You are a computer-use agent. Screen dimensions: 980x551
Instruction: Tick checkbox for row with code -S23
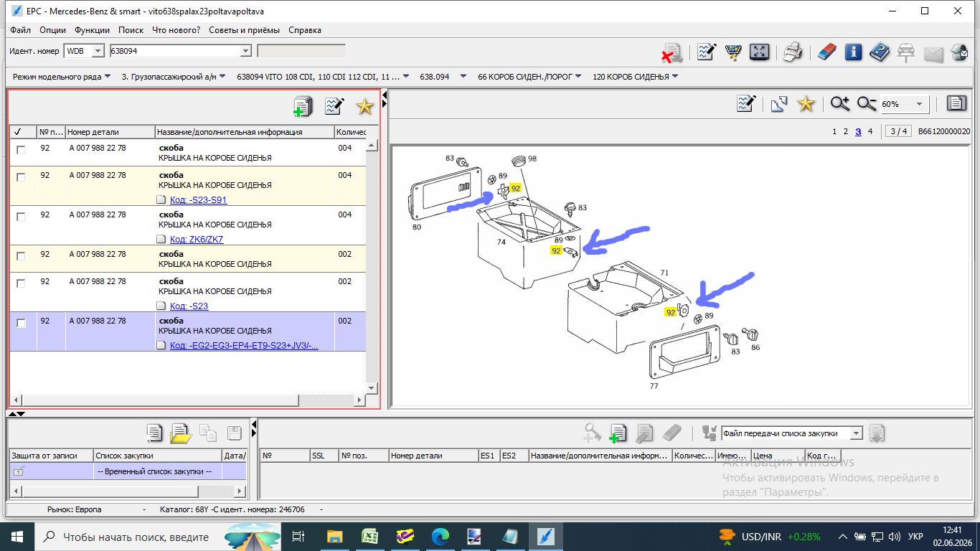click(21, 283)
